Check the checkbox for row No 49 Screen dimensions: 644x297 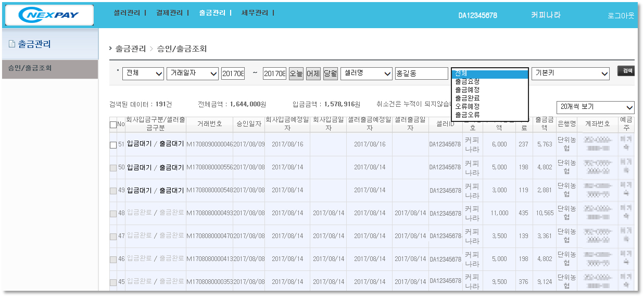[x=113, y=191]
